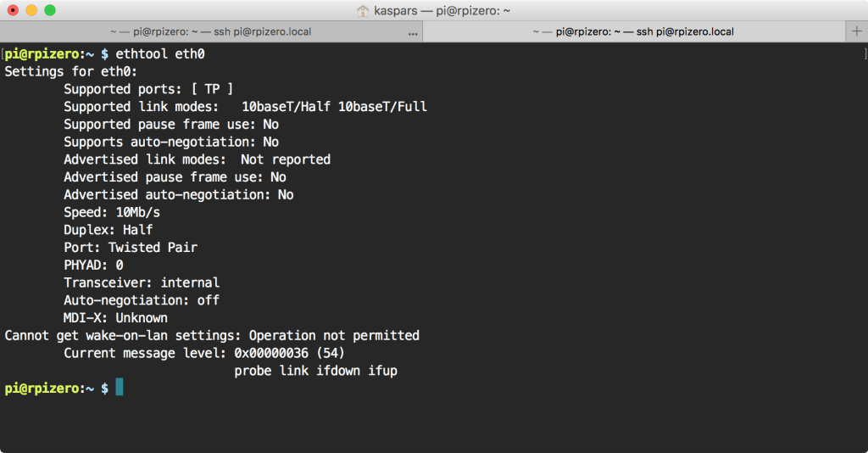Click the 'Speed: 10Mb/s' output line
The width and height of the screenshot is (868, 453).
(112, 212)
